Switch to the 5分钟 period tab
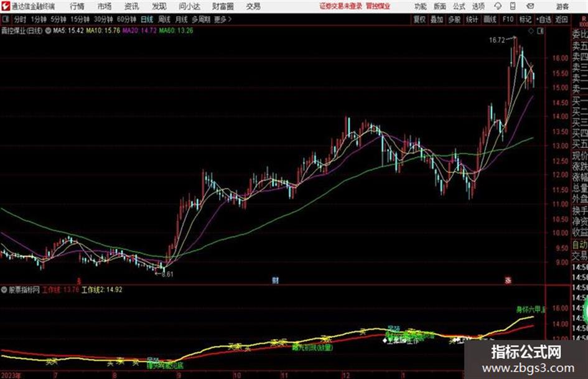Viewport: 588px width, 379px height. [58, 19]
